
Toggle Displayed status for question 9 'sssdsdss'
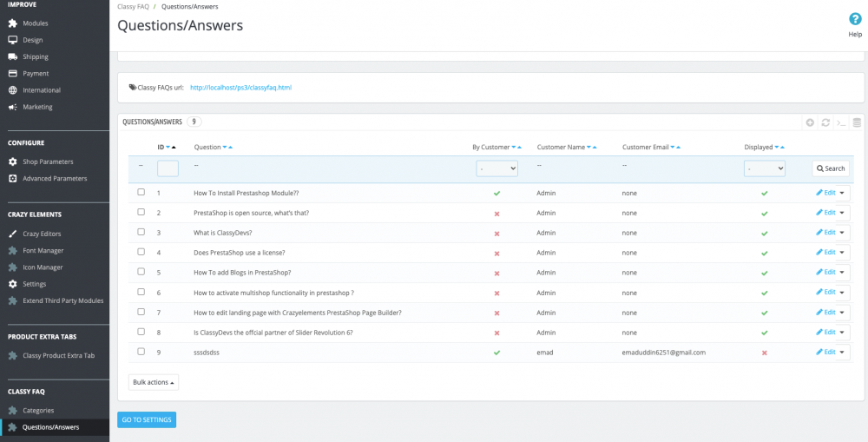pos(765,353)
